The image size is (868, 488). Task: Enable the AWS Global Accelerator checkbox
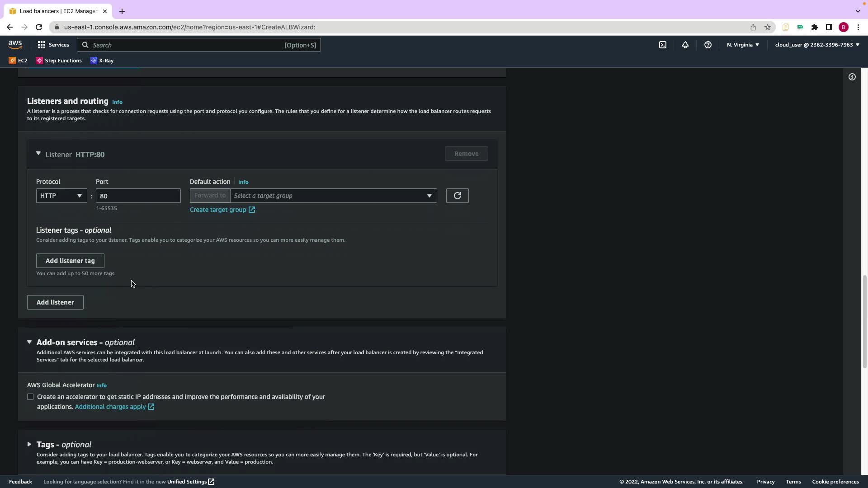(x=30, y=397)
